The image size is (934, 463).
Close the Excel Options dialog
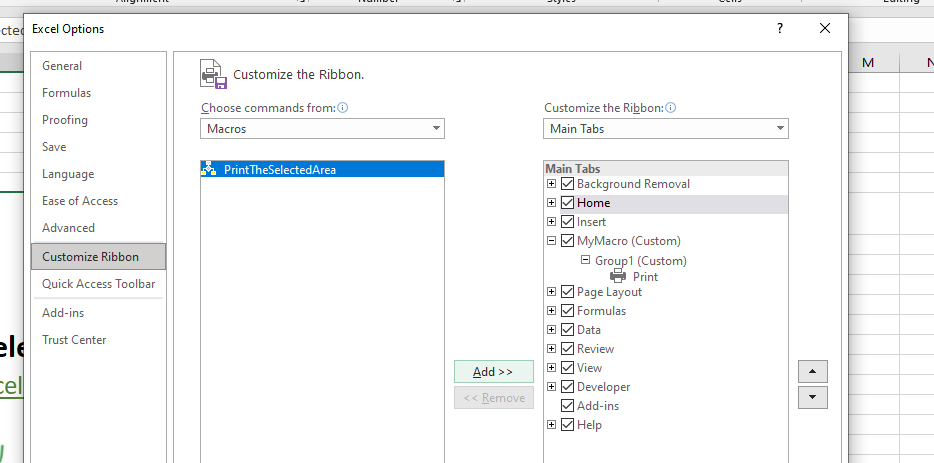[825, 28]
